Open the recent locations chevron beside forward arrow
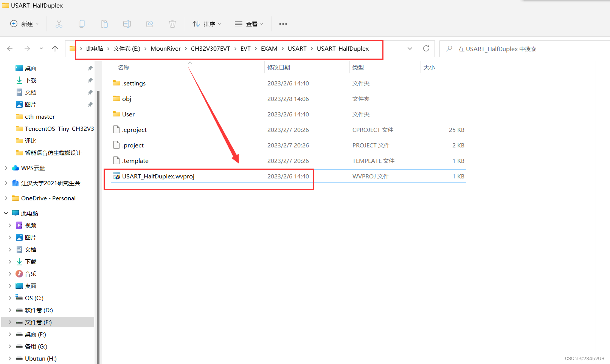This screenshot has height=364, width=610. tap(41, 49)
